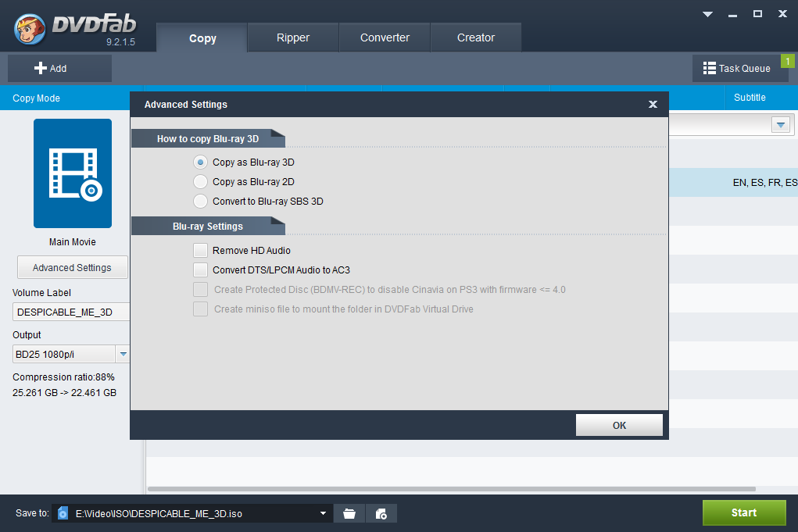
Task: Open the dropdown arrow under Subtitle column
Action: pos(781,125)
